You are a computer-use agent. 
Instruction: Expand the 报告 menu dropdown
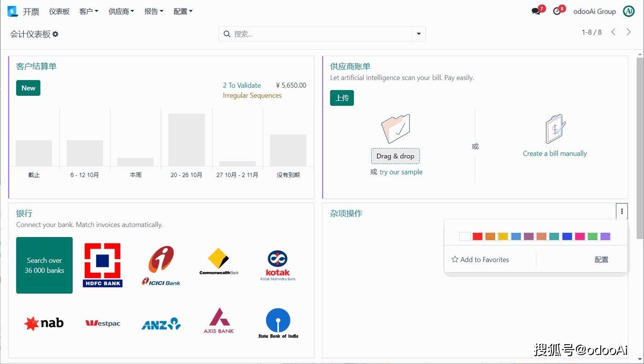tap(154, 12)
